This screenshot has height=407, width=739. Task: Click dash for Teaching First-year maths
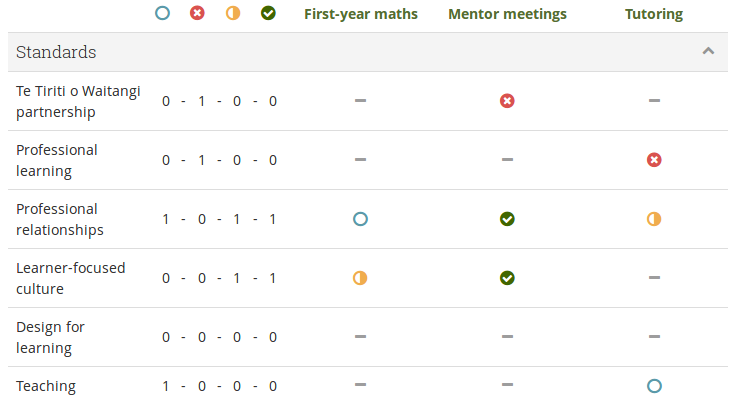click(361, 385)
